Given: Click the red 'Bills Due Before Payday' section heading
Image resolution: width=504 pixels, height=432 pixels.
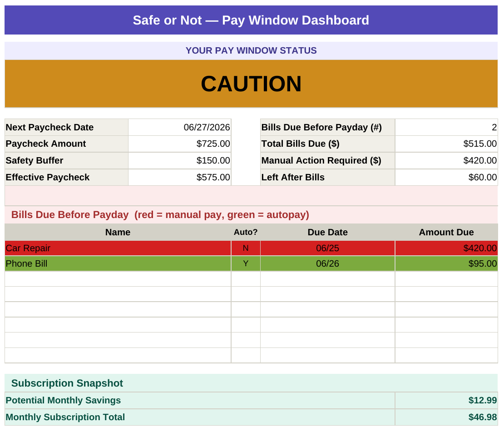Looking at the screenshot, I should click(x=251, y=215).
